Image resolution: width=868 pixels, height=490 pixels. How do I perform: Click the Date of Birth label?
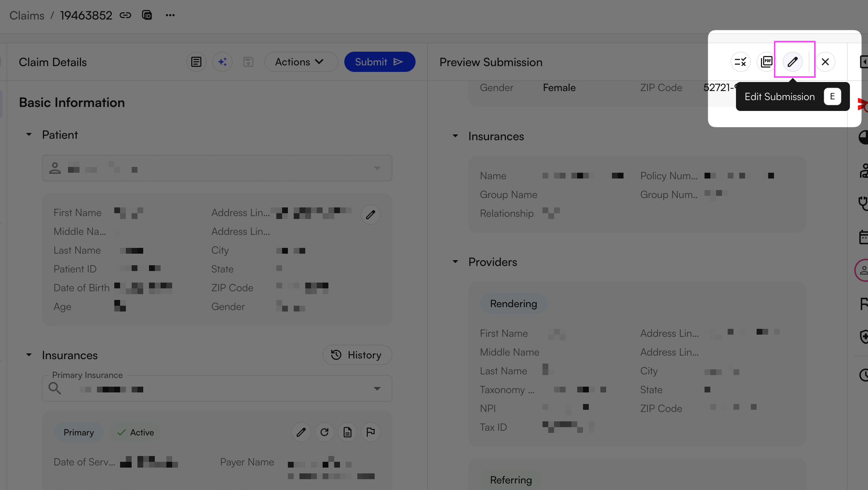pos(81,288)
